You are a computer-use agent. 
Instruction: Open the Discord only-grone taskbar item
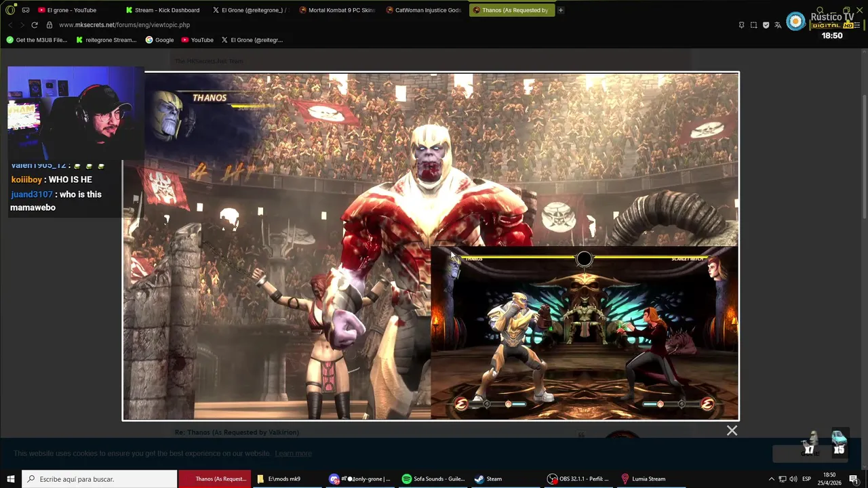click(360, 479)
